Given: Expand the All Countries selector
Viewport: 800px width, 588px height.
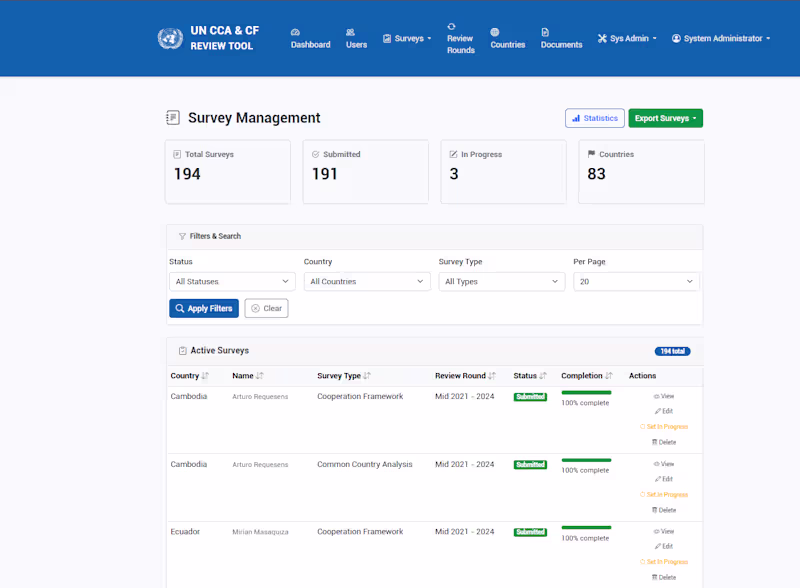Looking at the screenshot, I should tap(366, 281).
